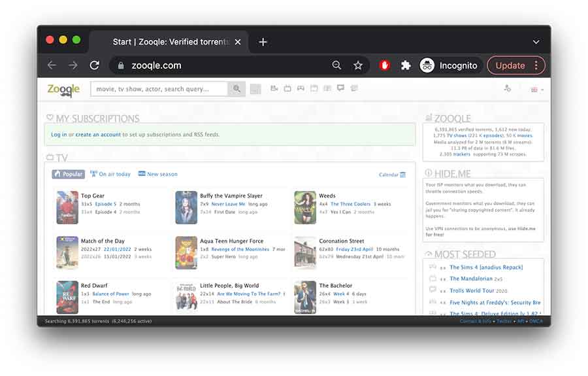Open the zoom magnifier in the address bar

pyautogui.click(x=336, y=65)
